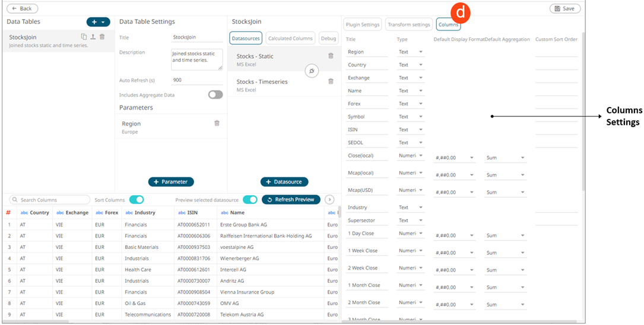Image resolution: width=644 pixels, height=325 pixels.
Task: Open the Debug tab
Action: pyautogui.click(x=328, y=38)
